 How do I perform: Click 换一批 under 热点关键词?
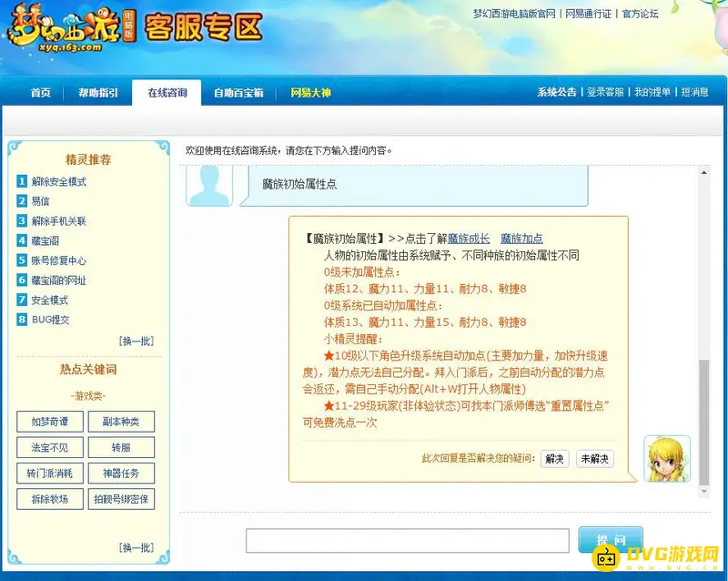[136, 547]
